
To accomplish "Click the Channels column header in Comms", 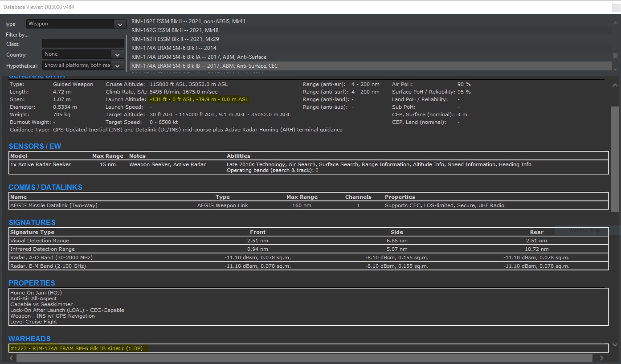I will (x=358, y=197).
